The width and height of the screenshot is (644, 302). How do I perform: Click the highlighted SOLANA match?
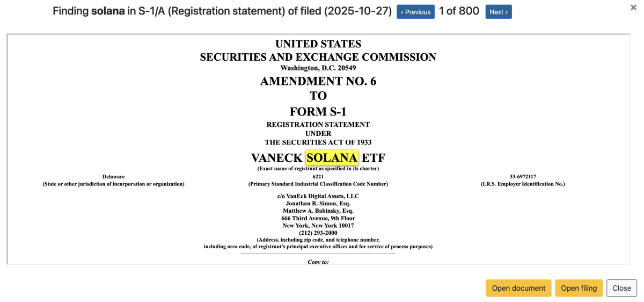[x=332, y=158]
